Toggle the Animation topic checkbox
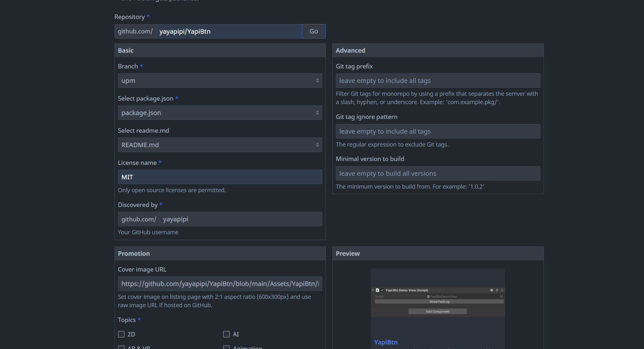Image resolution: width=644 pixels, height=349 pixels. click(226, 347)
